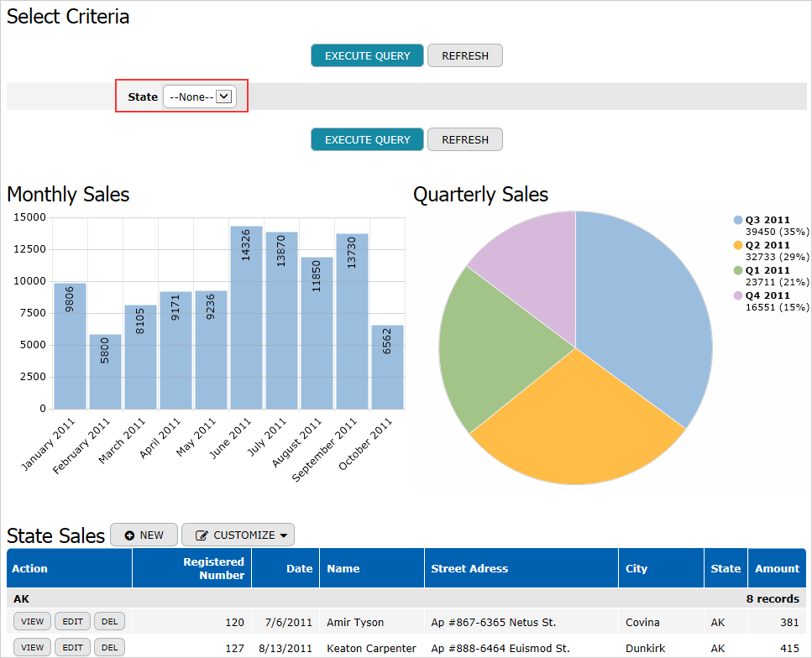Click the AK group header row

[x=406, y=598]
